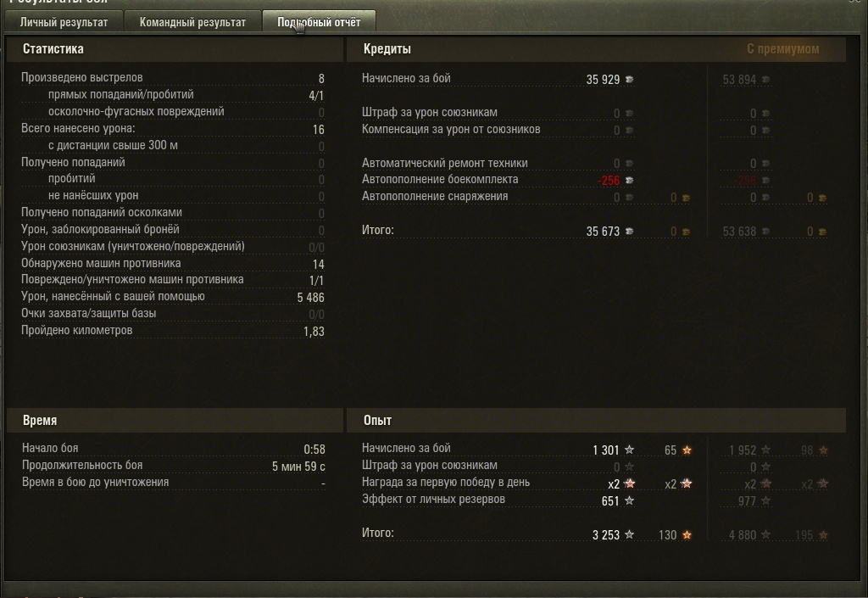Screen dimensions: 868x598
Task: Click Повреждено/уничтожено машин противника label
Action: click(x=132, y=280)
